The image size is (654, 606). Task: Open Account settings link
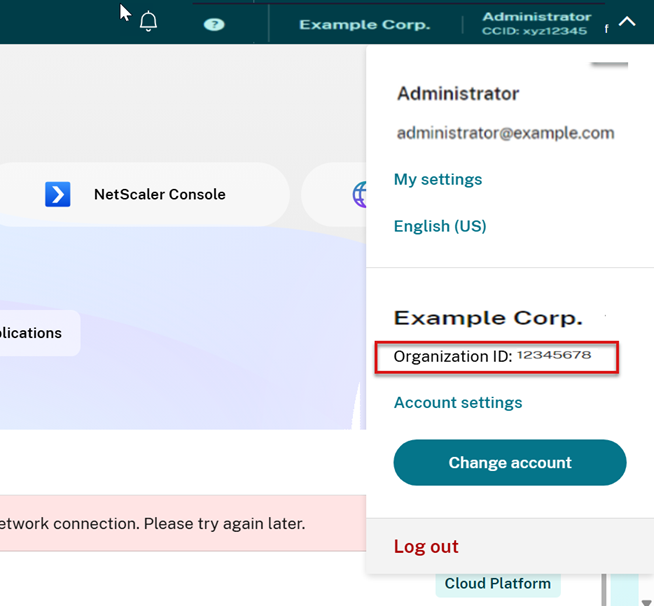[x=458, y=402]
